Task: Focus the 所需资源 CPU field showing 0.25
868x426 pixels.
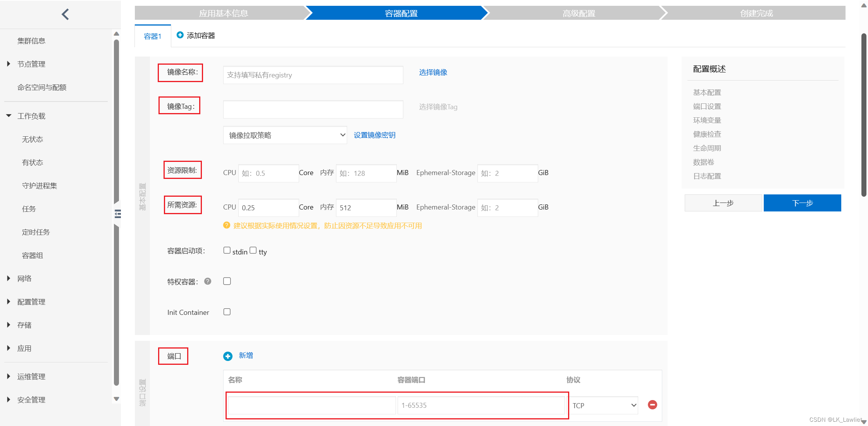Action: [269, 208]
